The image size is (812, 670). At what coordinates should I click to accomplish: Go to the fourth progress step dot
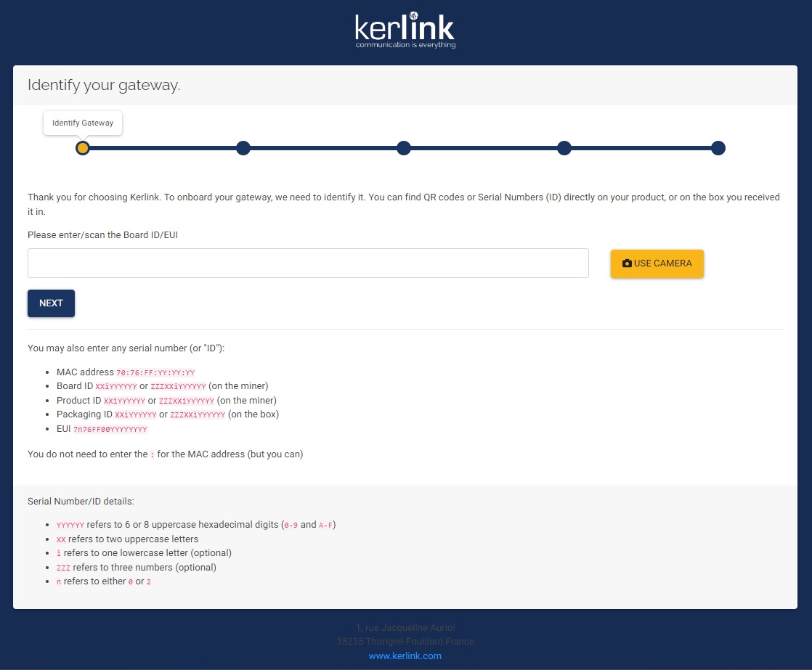(564, 148)
